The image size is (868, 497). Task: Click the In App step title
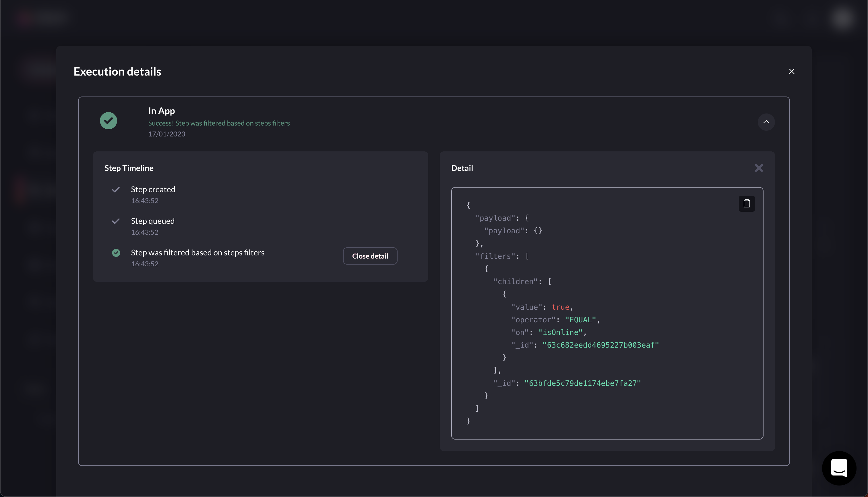point(161,111)
